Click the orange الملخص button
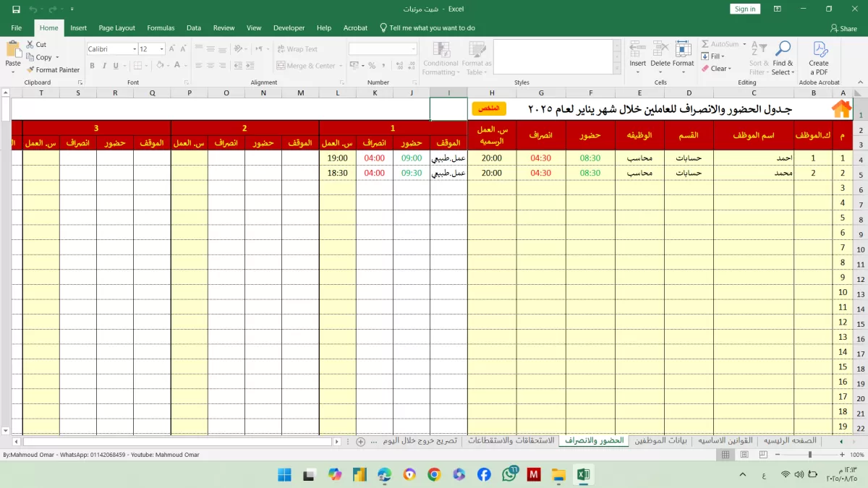The width and height of the screenshot is (868, 488). 489,108
